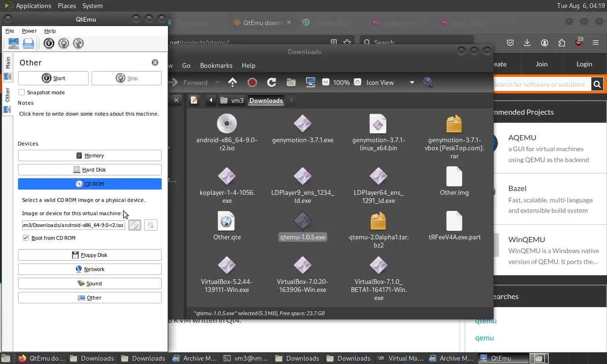Open WinQEMU recommended project link
This screenshot has width=607, height=364.
click(x=526, y=239)
